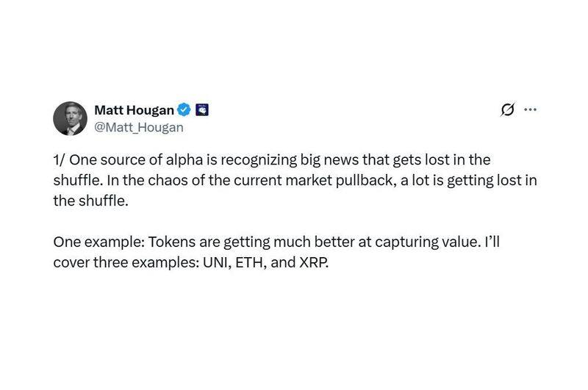The width and height of the screenshot is (588, 390).
Task: Open the three-dot More options menu
Action: point(529,110)
